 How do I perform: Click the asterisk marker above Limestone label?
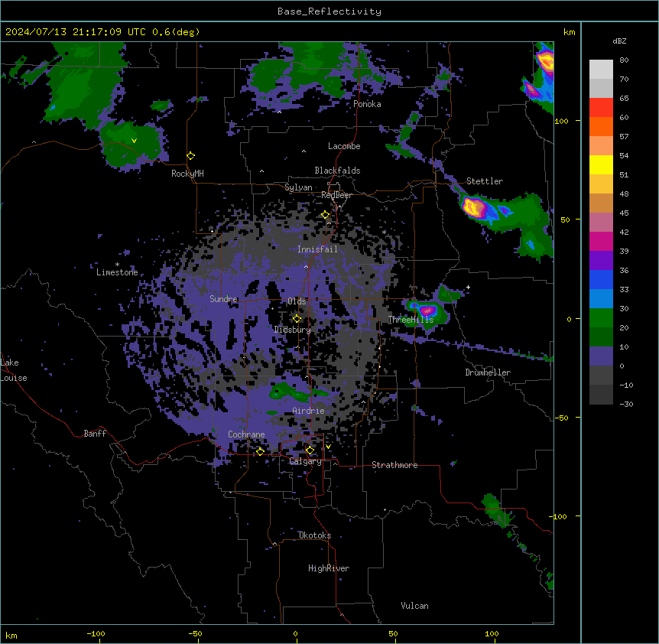pos(117,265)
